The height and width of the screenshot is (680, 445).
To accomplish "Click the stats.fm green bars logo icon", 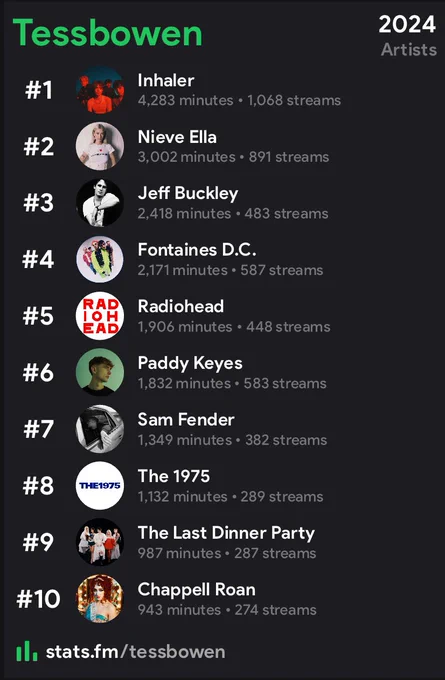I will [26, 651].
